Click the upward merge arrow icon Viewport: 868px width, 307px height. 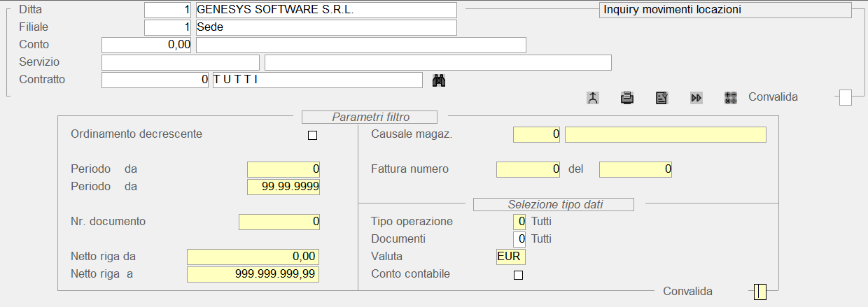click(593, 98)
